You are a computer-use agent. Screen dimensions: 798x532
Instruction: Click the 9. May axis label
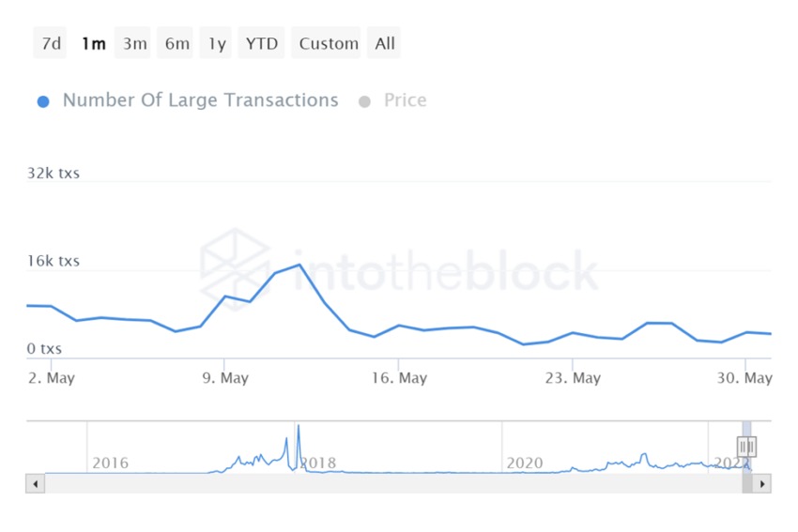click(x=225, y=378)
